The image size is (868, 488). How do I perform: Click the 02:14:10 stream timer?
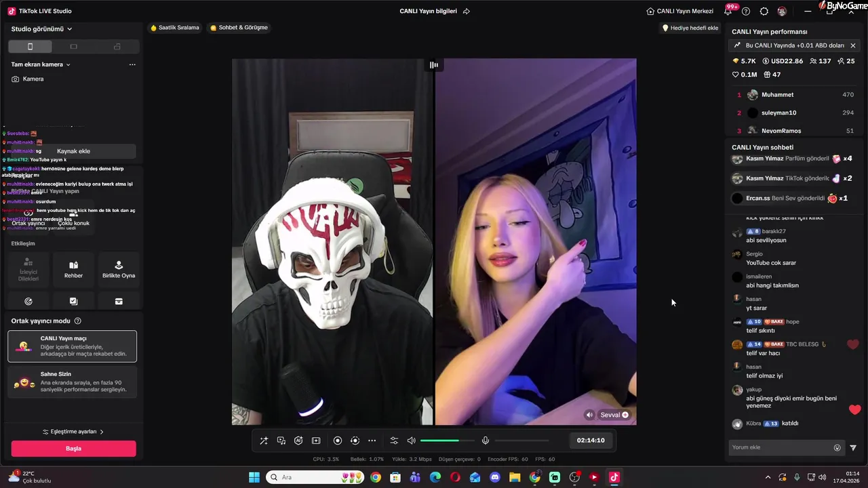591,441
